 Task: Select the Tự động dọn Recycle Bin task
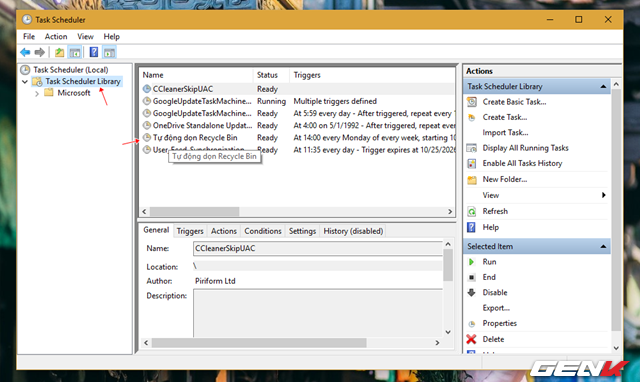point(298,138)
